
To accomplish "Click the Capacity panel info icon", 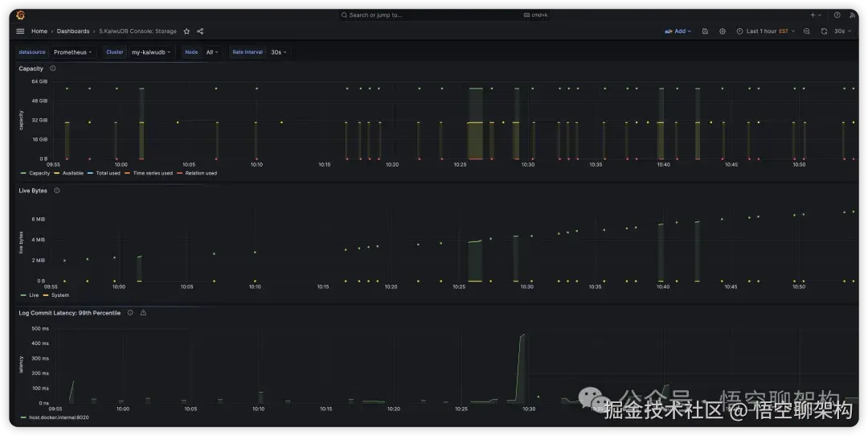I will coord(52,68).
